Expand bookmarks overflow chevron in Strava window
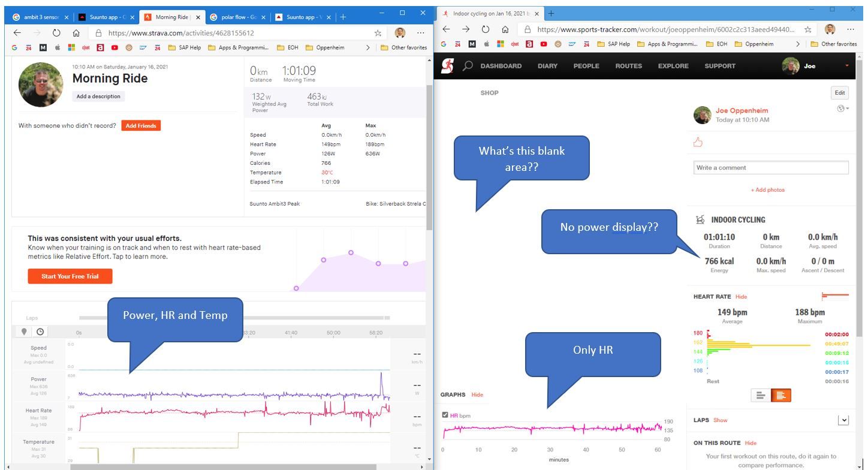Viewport: 868px width, 470px height. click(368, 47)
